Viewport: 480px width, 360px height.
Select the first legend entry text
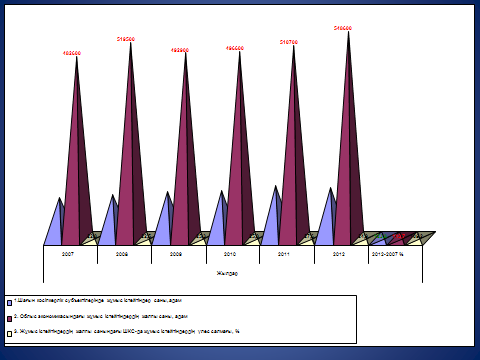[98, 300]
